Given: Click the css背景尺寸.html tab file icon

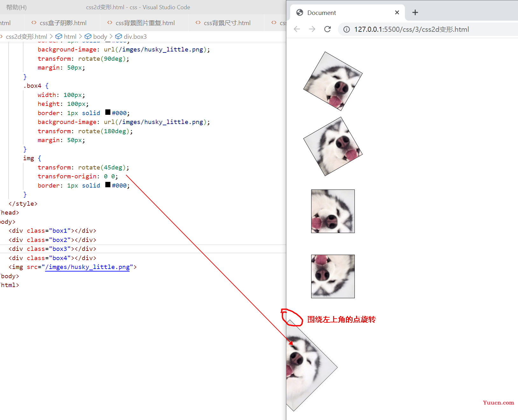Looking at the screenshot, I should click(x=198, y=23).
